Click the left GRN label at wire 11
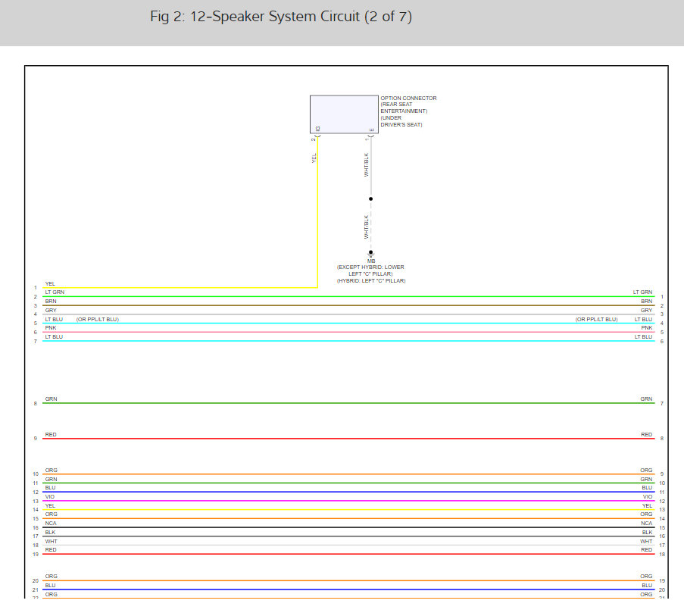The image size is (684, 616). pos(51,479)
